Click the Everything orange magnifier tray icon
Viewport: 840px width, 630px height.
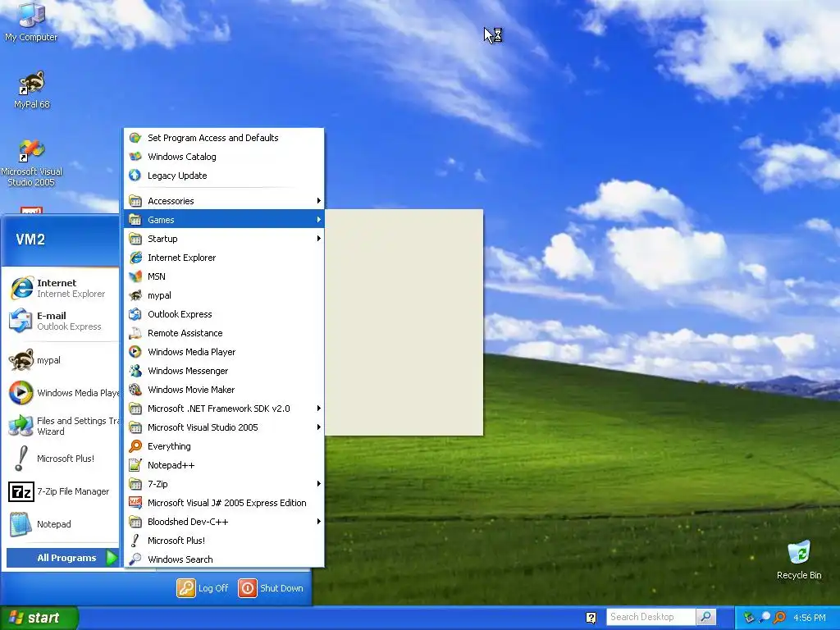pos(779,618)
